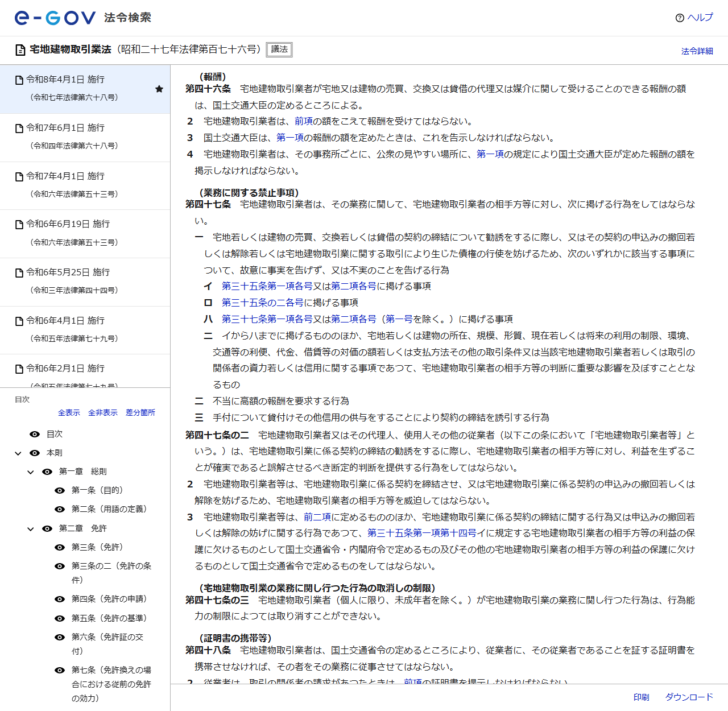
Task: Click document icon for 令和6年6月19日 施行
Action: coord(19,224)
